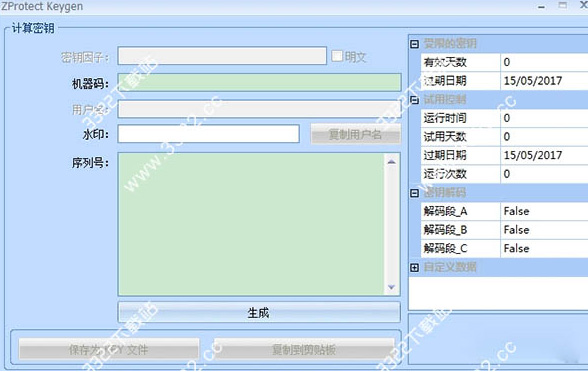The height and width of the screenshot is (372, 588).
Task: Click the 有效天数 value 0
Action: (507, 62)
